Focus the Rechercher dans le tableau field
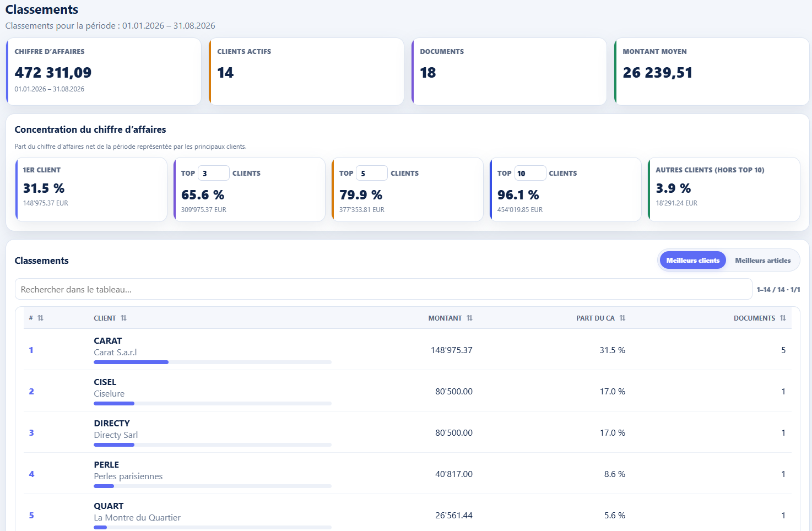 [x=383, y=289]
